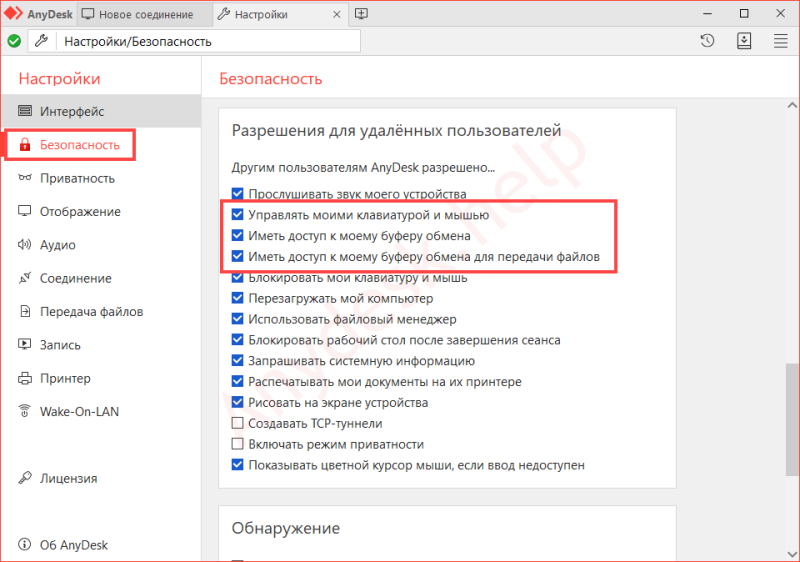Uncheck Использовать файловый менеджер
This screenshot has height=562, width=800.
pos(237,319)
